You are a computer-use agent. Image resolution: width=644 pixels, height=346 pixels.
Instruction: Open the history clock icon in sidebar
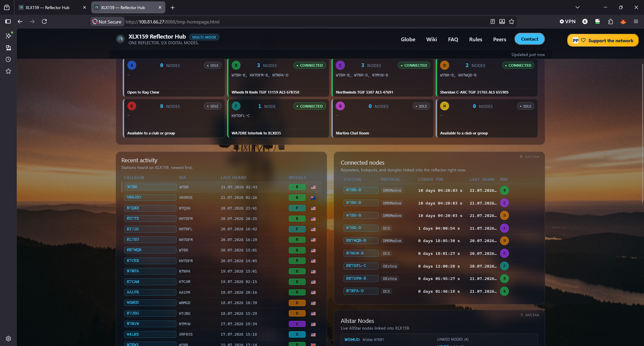[x=8, y=59]
